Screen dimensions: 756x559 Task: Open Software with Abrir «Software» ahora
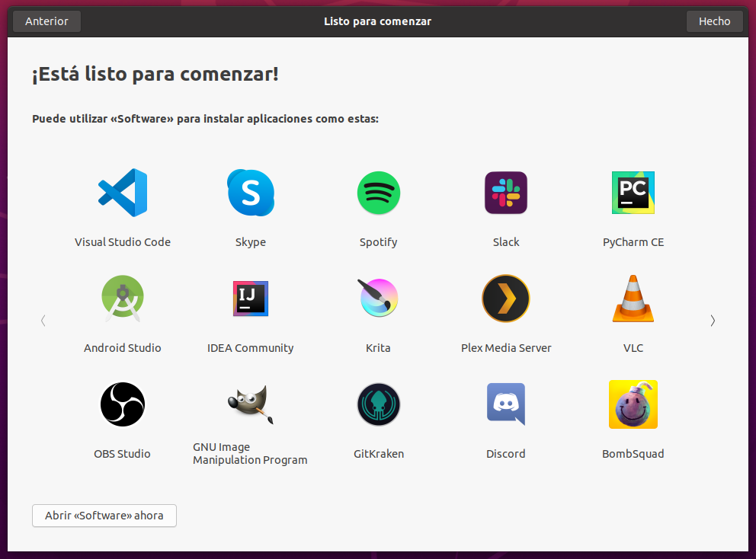tap(104, 516)
